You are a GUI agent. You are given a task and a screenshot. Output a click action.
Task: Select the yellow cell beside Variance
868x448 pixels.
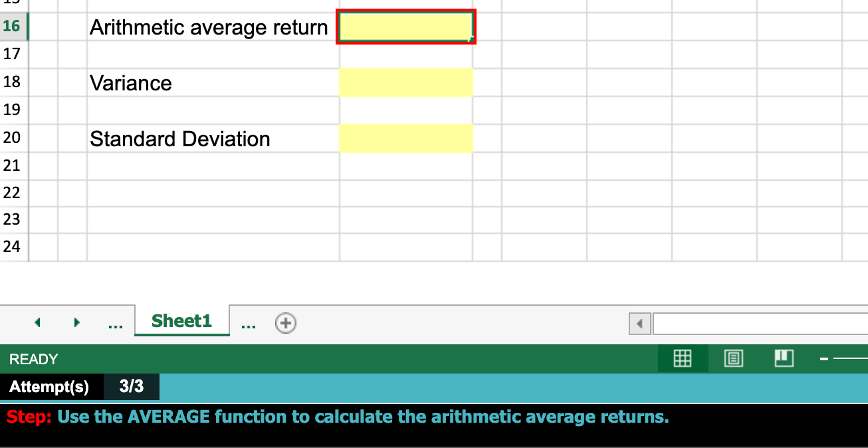pyautogui.click(x=405, y=82)
